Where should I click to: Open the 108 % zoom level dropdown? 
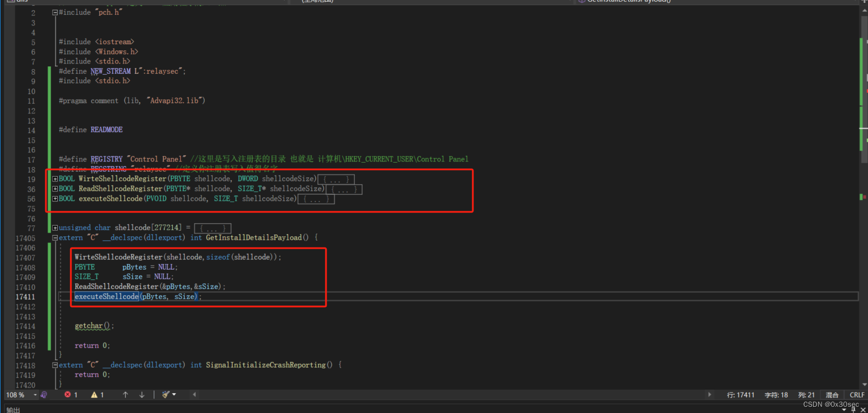click(x=35, y=395)
